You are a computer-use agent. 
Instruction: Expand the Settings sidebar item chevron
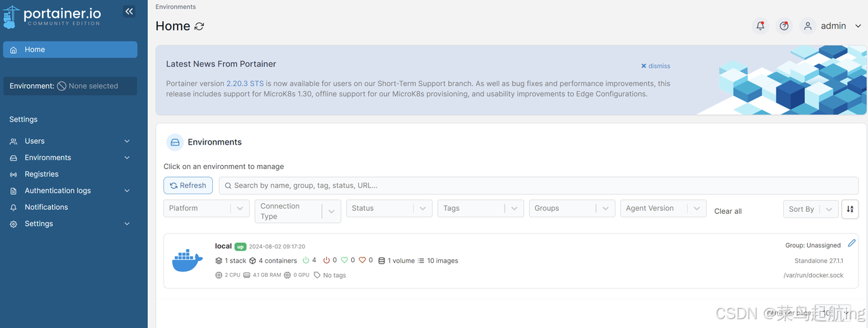click(x=127, y=224)
